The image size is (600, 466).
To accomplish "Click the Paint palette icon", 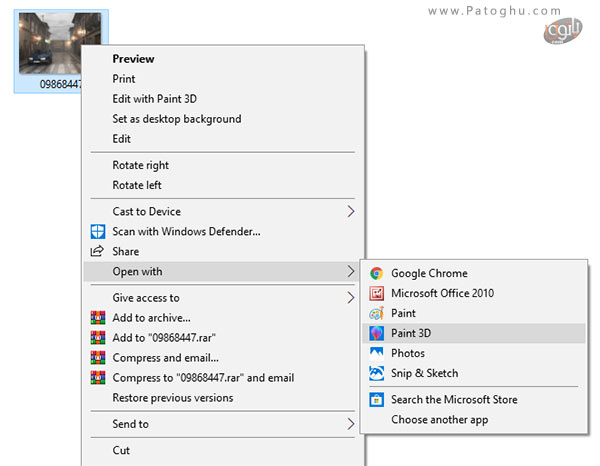I will 377,313.
